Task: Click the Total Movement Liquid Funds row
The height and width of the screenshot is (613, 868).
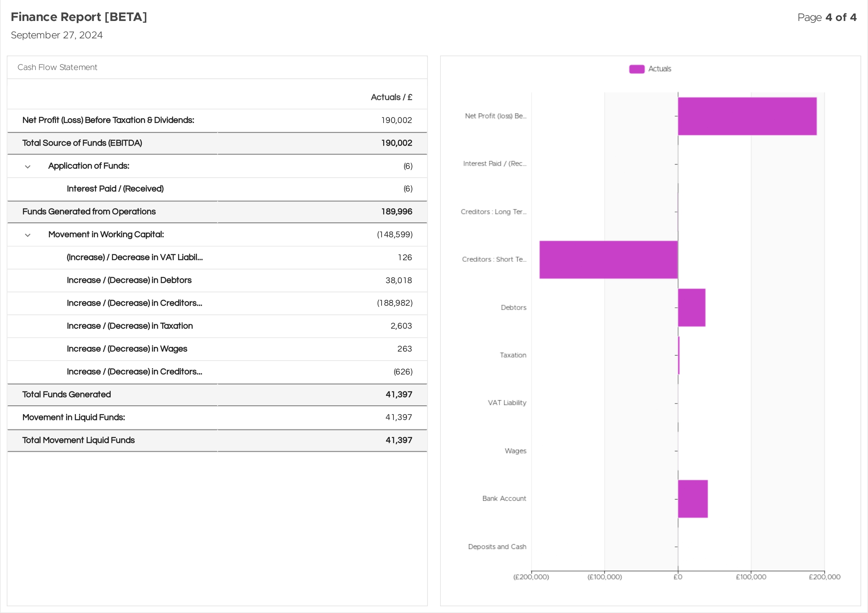Action: coord(217,441)
